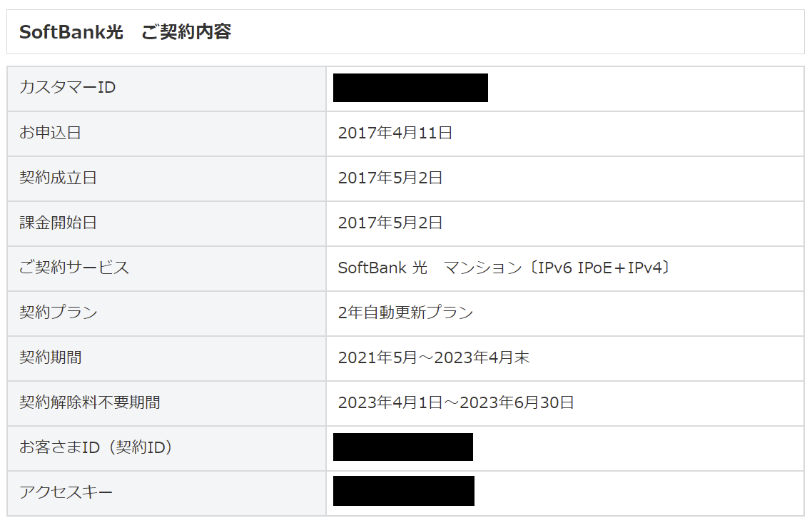Select the 契約プラン label
The width and height of the screenshot is (812, 523).
pyautogui.click(x=59, y=313)
